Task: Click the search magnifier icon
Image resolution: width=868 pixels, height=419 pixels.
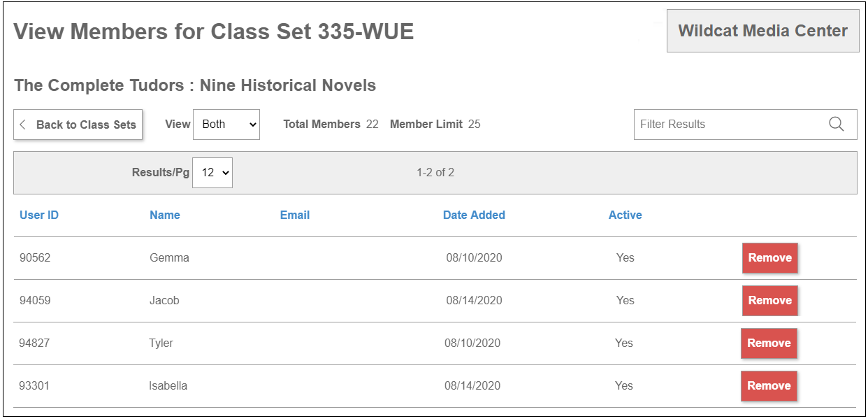Action: [836, 124]
